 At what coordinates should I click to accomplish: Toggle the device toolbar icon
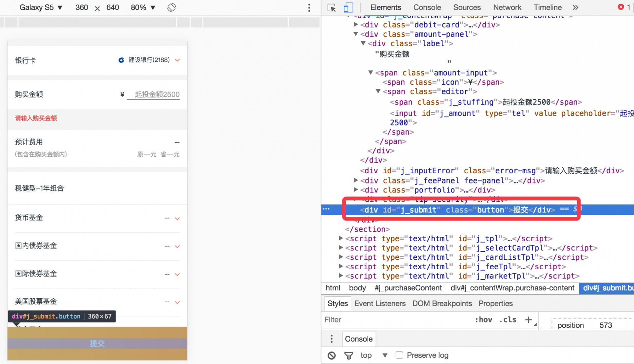pos(348,8)
